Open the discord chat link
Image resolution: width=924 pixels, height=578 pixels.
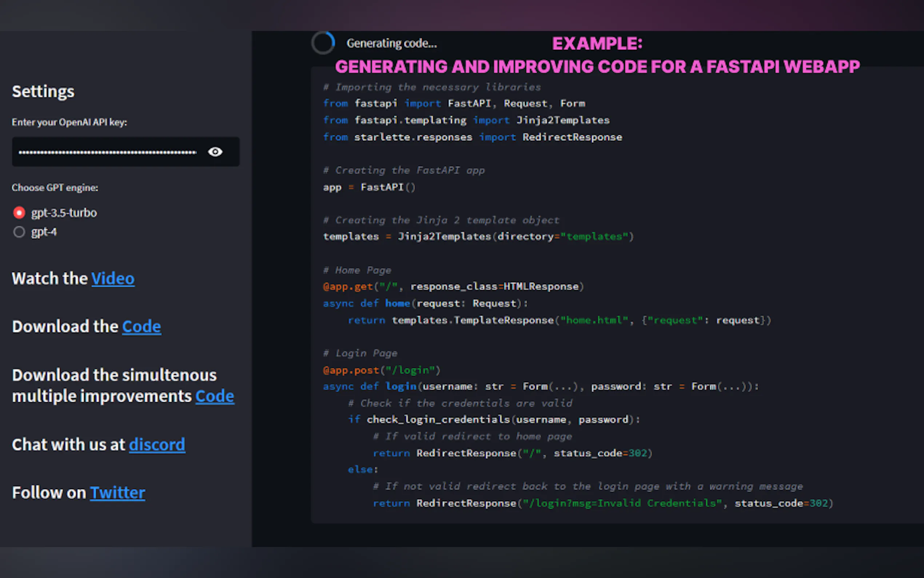[157, 445]
